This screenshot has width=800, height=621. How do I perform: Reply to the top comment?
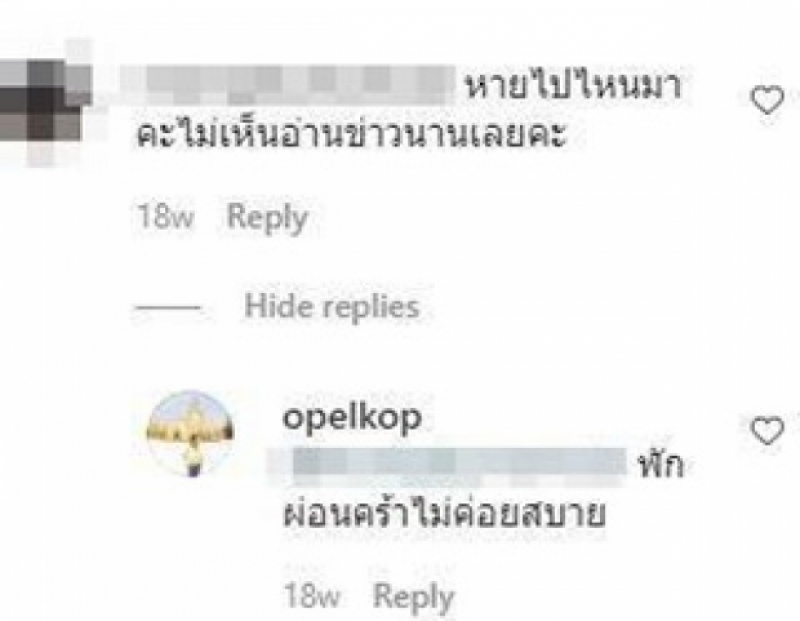pyautogui.click(x=267, y=217)
